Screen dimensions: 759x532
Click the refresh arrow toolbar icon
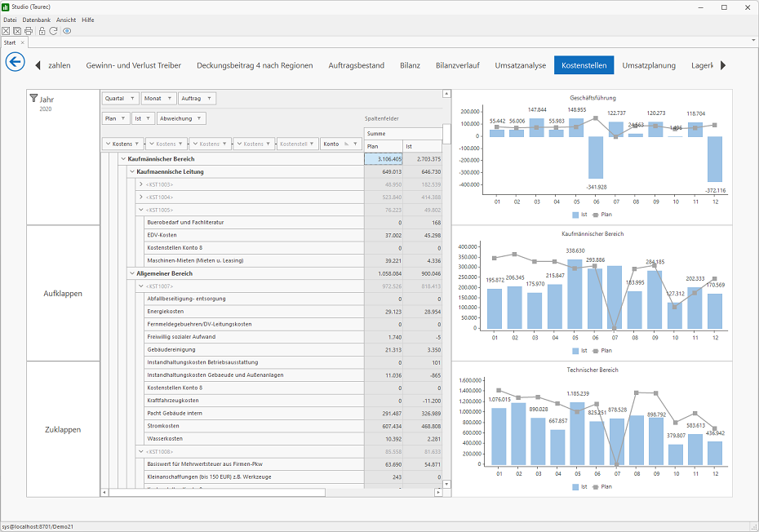pos(53,31)
